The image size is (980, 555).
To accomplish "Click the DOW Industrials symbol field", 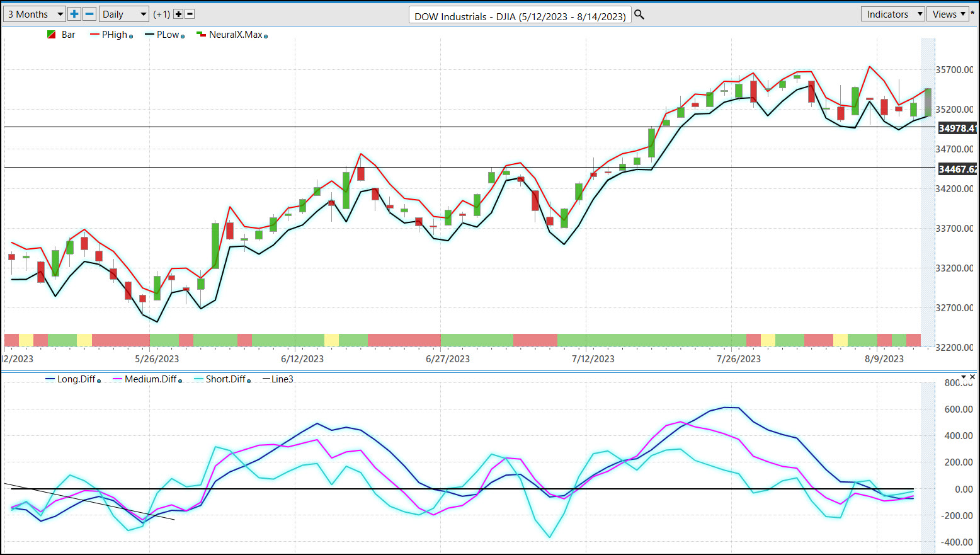I will (x=520, y=16).
